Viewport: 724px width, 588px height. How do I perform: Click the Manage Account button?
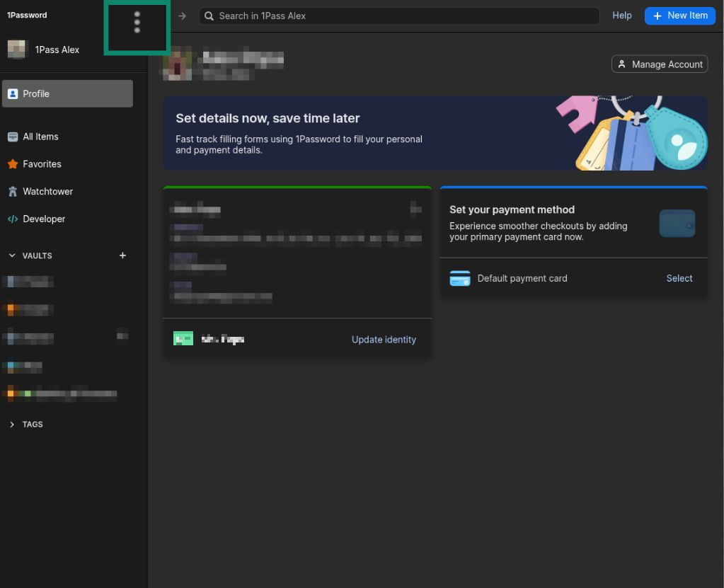[x=660, y=64]
